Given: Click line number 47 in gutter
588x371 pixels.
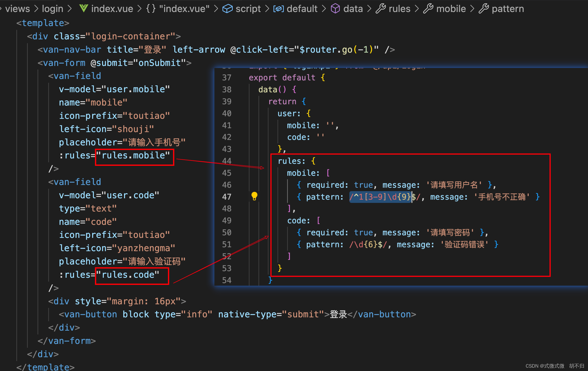Looking at the screenshot, I should pos(227,197).
